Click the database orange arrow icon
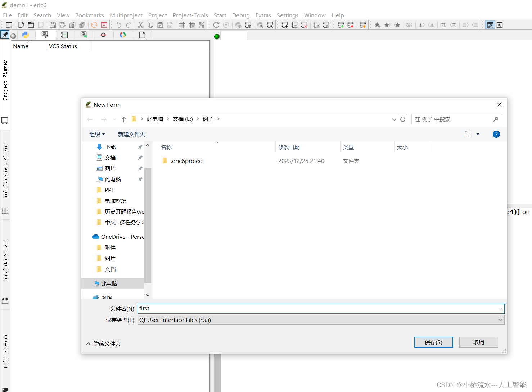Image resolution: width=532 pixels, height=392 pixels. [x=363, y=25]
